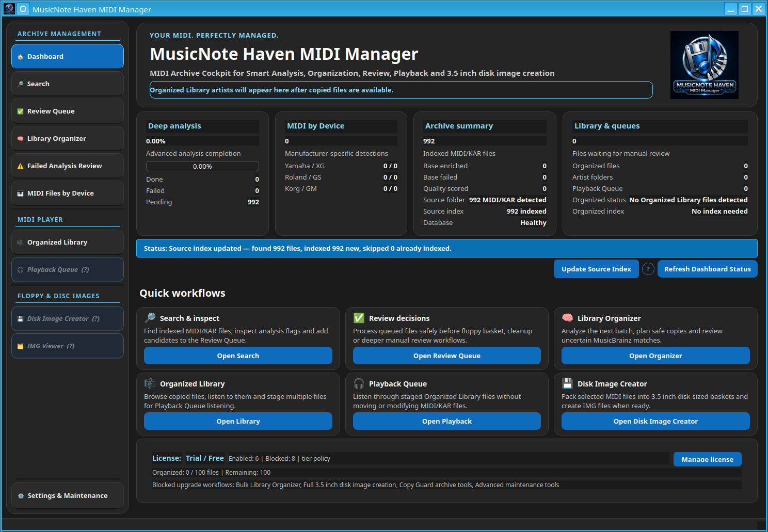Select the Playback Queue sidebar entry
This screenshot has width=768, height=532.
coord(68,269)
